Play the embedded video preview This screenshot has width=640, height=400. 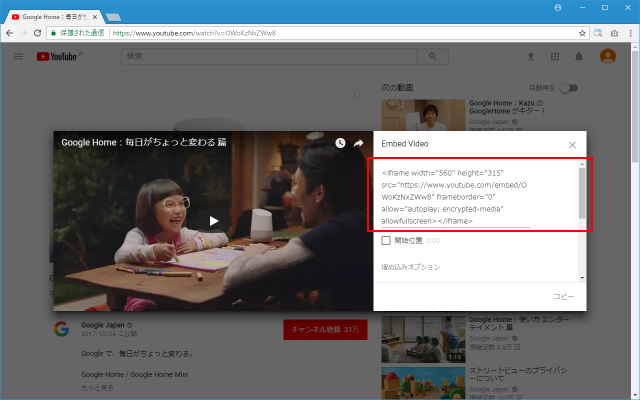213,221
